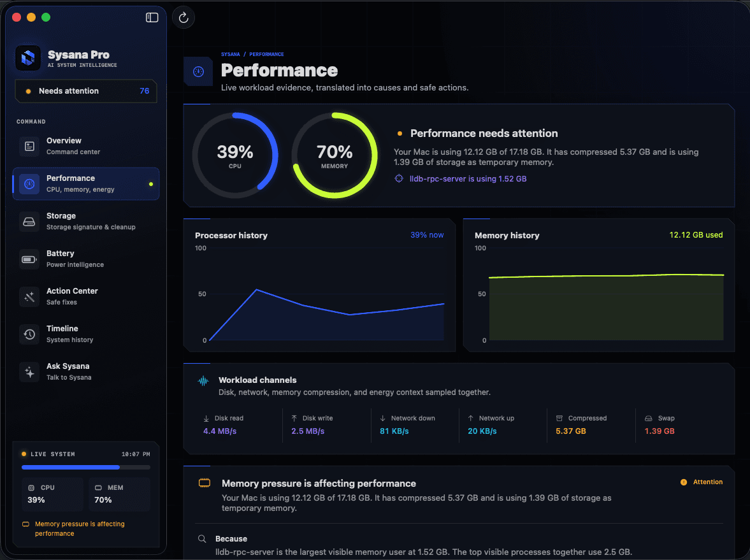
Task: Click the memory chip icon in pressure card
Action: click(x=205, y=483)
